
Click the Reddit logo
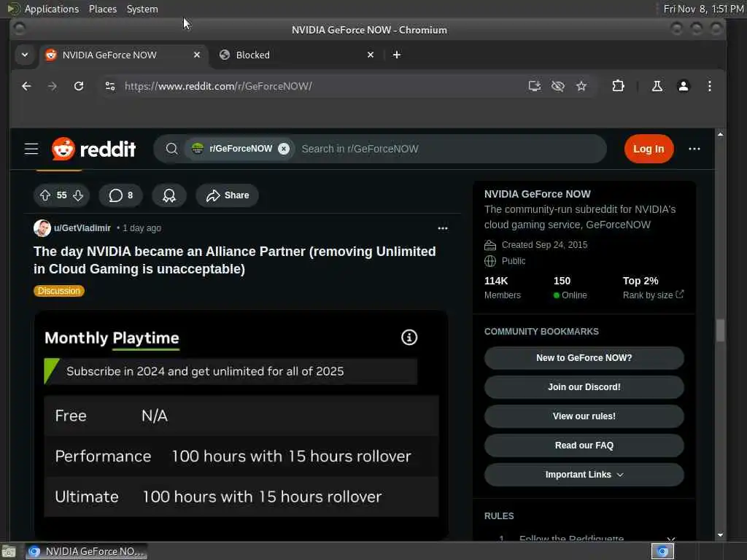pos(94,149)
